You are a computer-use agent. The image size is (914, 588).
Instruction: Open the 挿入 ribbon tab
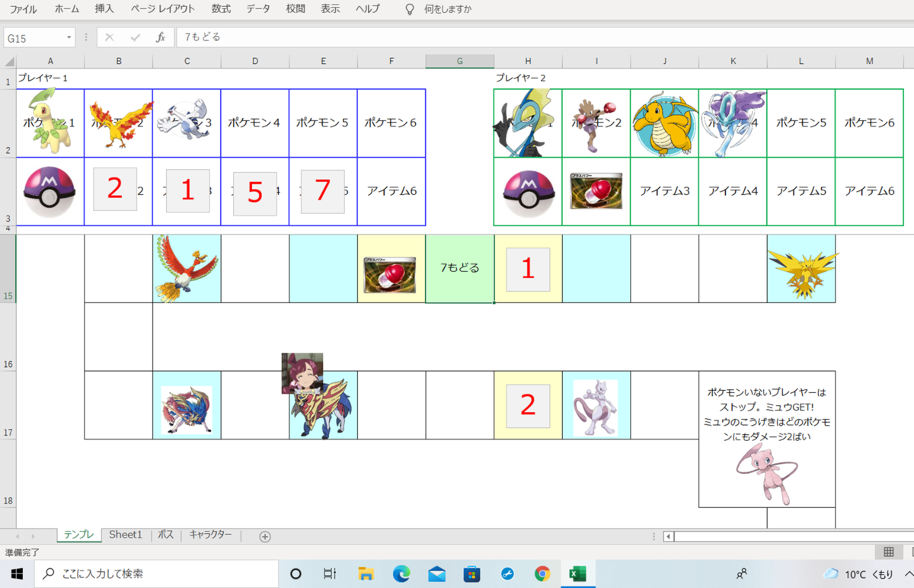[104, 9]
